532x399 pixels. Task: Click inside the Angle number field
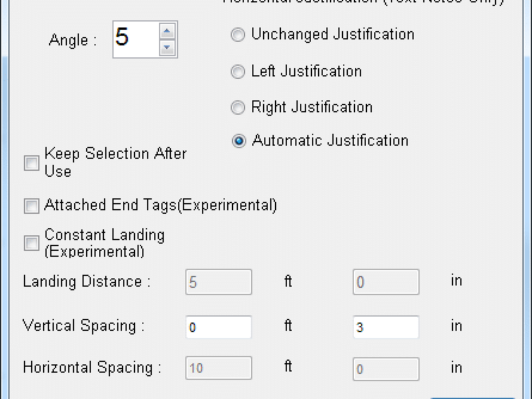coord(135,39)
